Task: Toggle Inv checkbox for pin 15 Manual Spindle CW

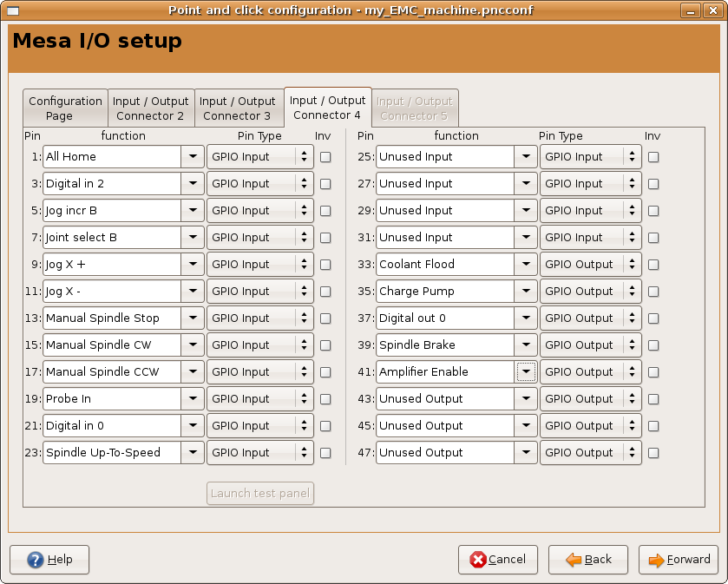Action: coord(325,345)
